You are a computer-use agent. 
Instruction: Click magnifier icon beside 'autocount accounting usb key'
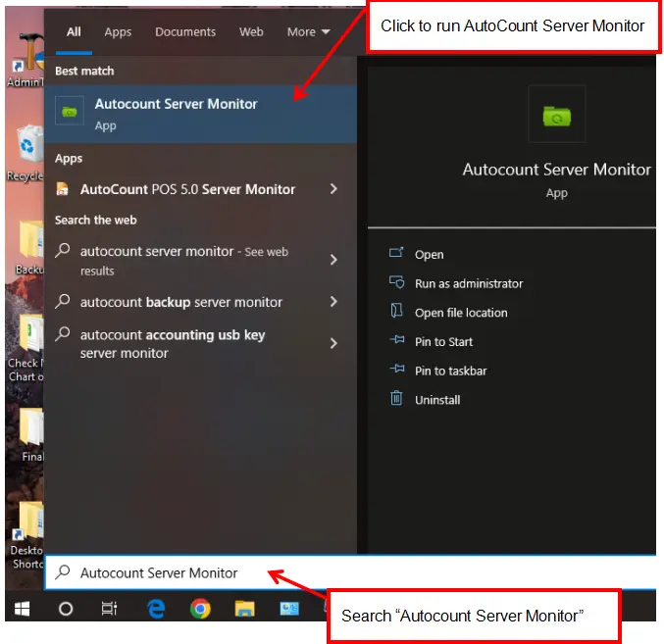[x=63, y=334]
